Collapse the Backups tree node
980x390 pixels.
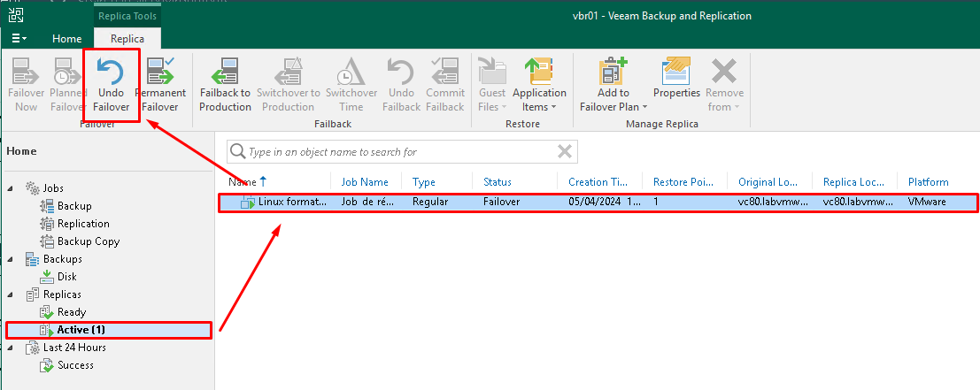(10, 259)
